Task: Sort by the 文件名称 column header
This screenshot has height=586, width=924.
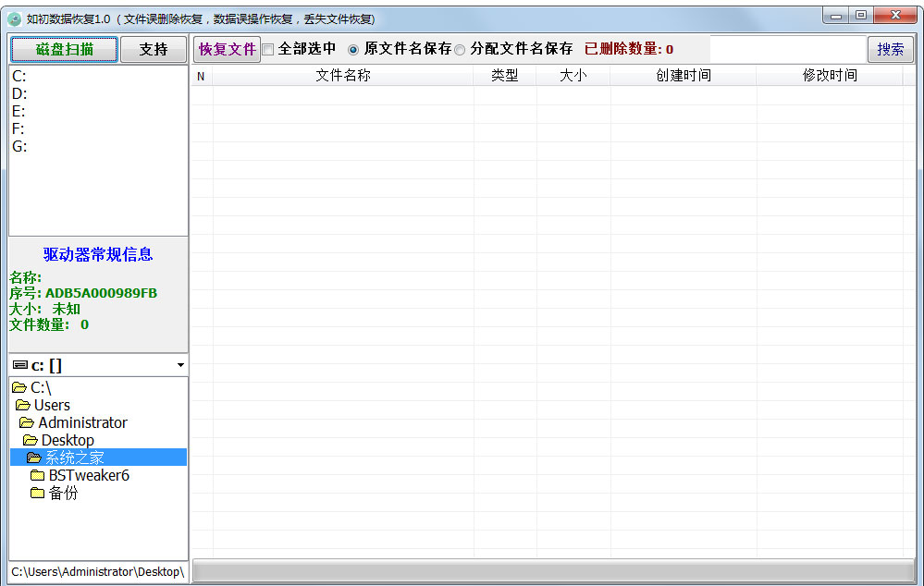Action: pyautogui.click(x=342, y=76)
